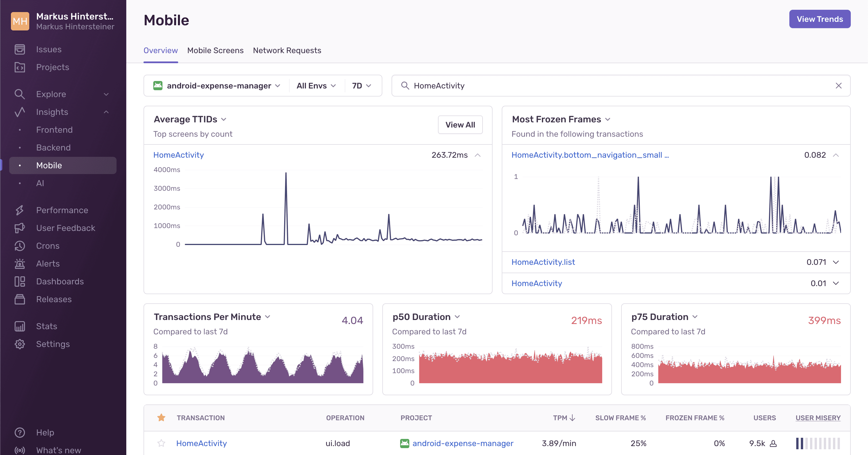Click the search input field for HomeActivity
This screenshot has width=868, height=455.
(621, 86)
